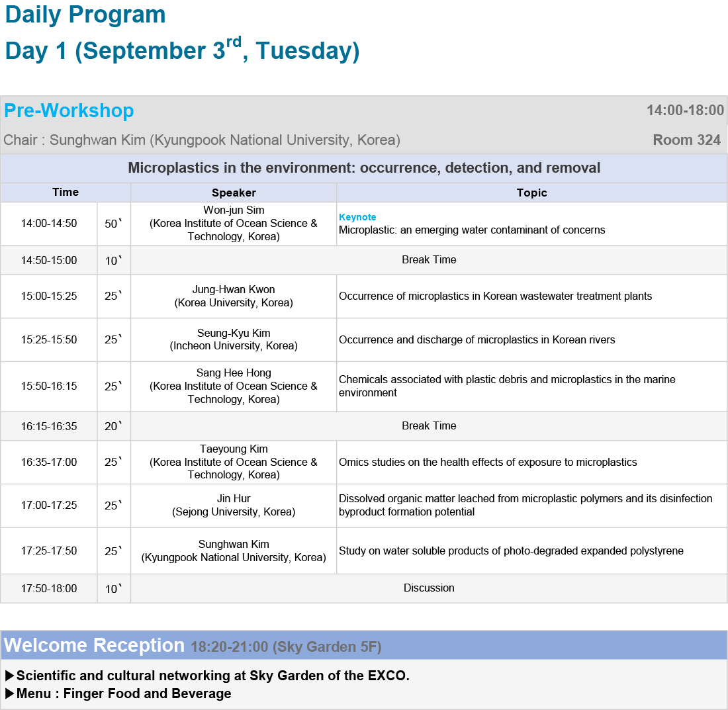Click the 'Daily Program' heading

[85, 15]
